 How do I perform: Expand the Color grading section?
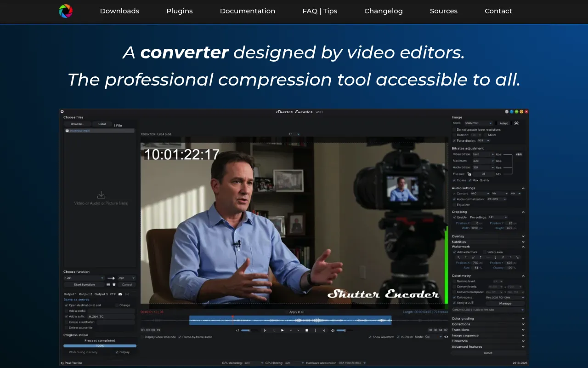[x=488, y=318]
